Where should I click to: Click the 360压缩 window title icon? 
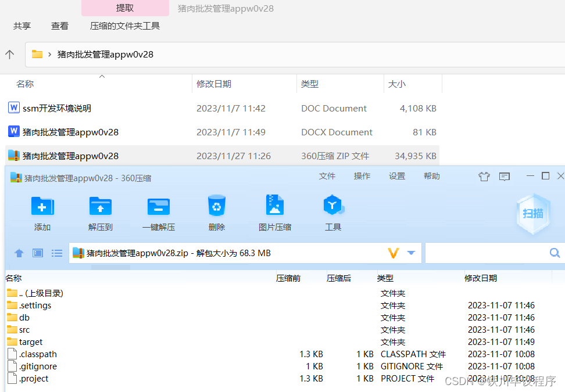(16, 178)
